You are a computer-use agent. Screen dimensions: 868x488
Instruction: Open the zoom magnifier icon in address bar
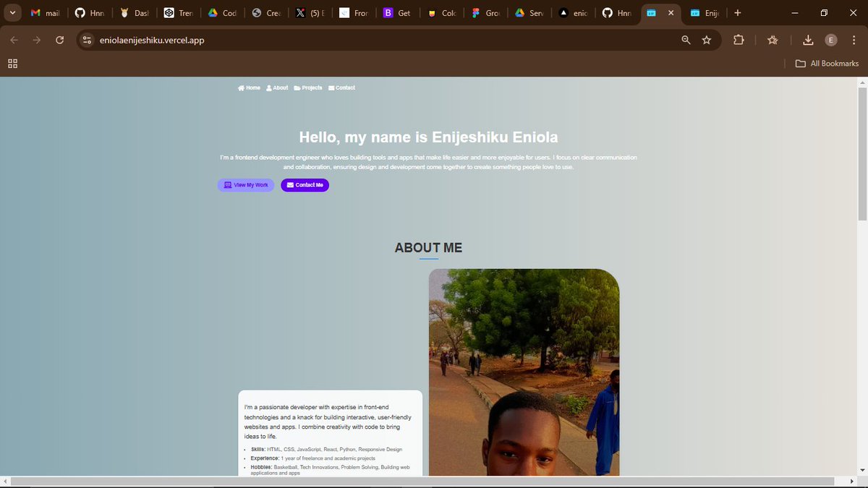pyautogui.click(x=686, y=40)
